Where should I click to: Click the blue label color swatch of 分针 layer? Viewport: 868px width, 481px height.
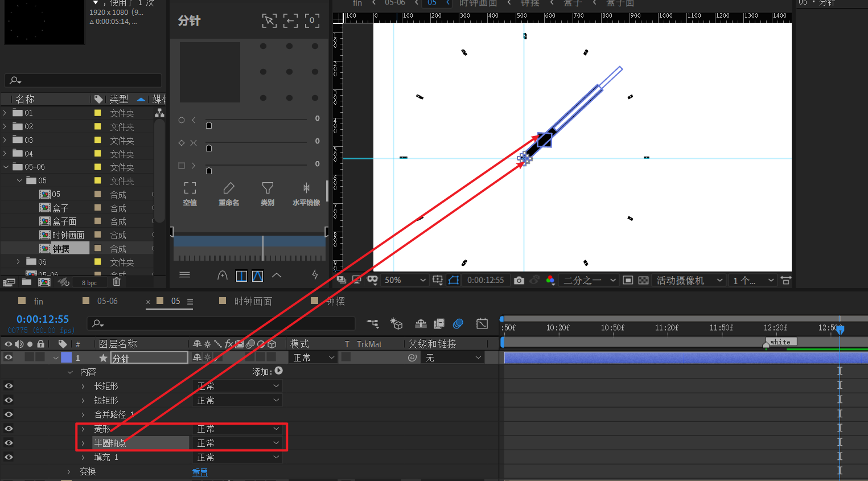(x=67, y=357)
